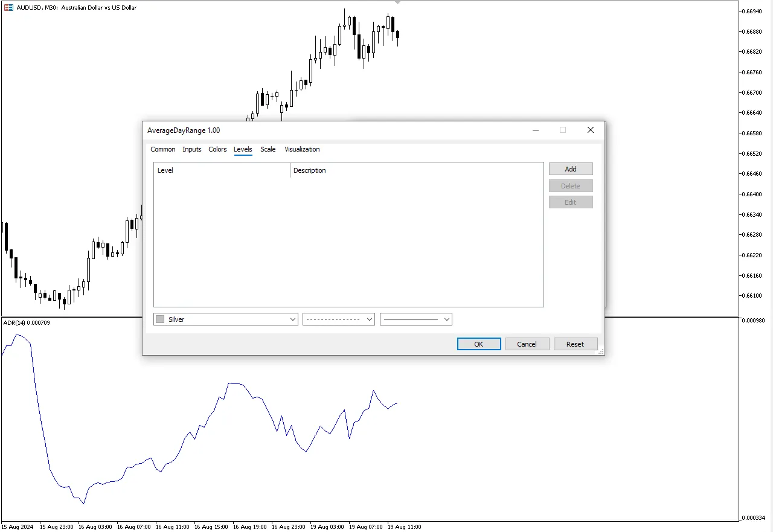Expand the Silver color dropdown

click(x=293, y=319)
